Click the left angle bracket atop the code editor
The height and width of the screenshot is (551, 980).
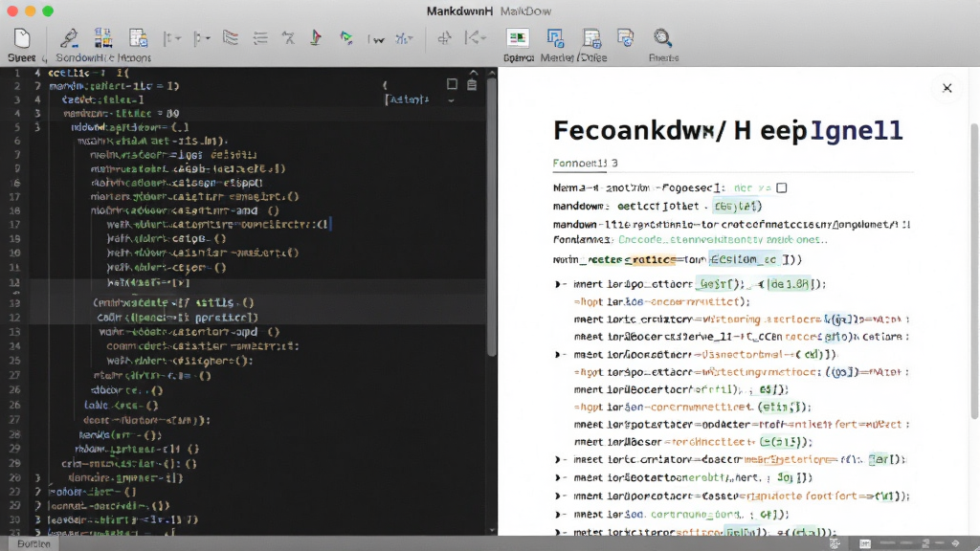385,85
